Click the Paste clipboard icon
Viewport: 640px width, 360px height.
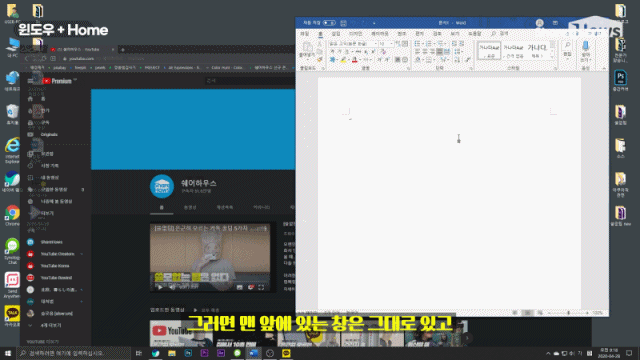point(307,49)
